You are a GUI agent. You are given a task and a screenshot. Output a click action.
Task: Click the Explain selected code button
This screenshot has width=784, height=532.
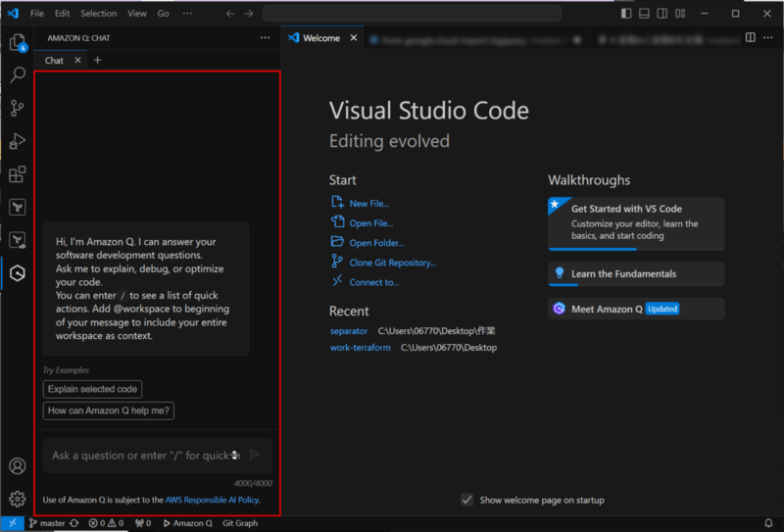tap(93, 389)
